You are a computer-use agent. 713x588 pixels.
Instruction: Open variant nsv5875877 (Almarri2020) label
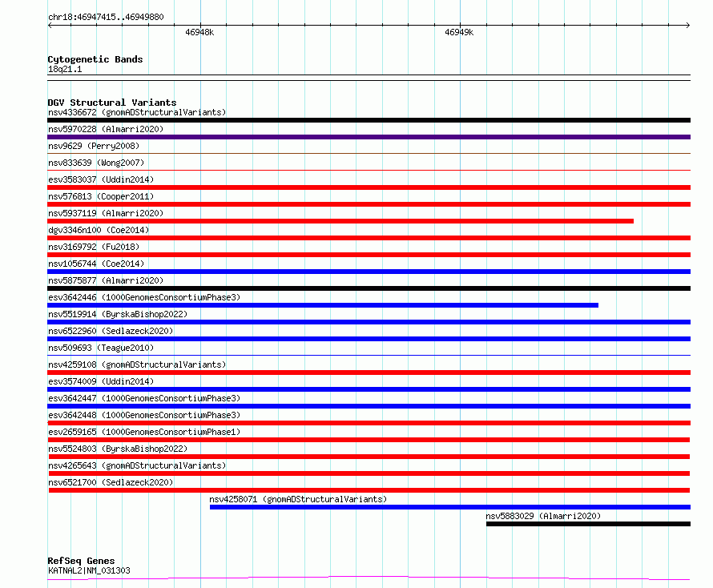tap(106, 280)
